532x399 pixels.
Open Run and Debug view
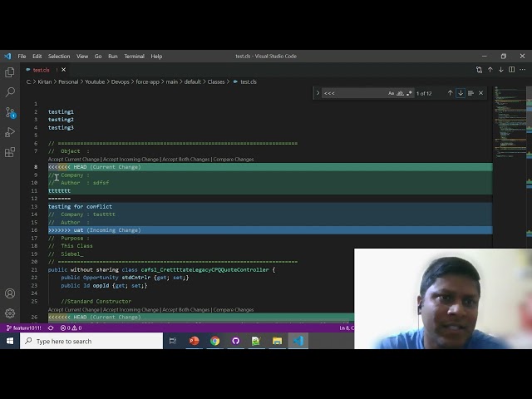click(10, 132)
